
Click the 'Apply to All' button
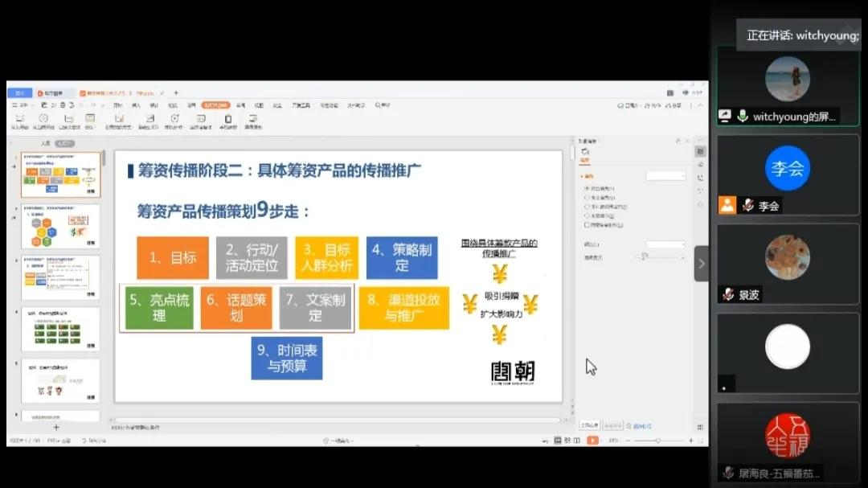coord(589,425)
